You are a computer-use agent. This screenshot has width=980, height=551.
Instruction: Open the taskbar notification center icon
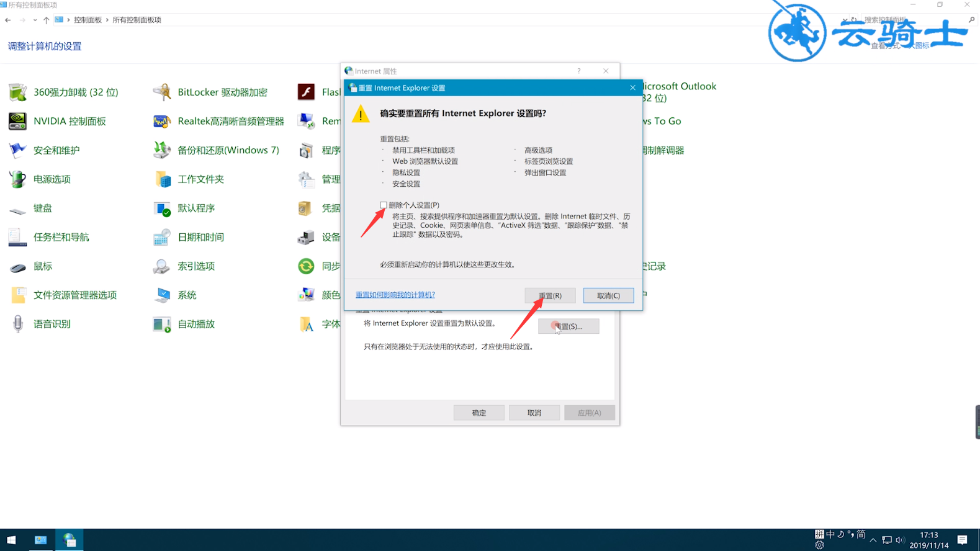coord(962,540)
